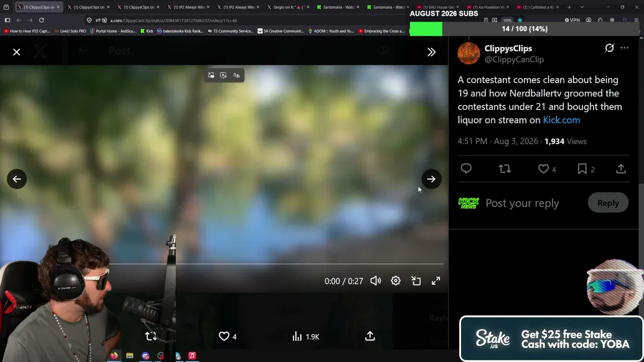Open the browser account icon
Viewport: 644px width, 362px height.
pyautogui.click(x=589, y=20)
